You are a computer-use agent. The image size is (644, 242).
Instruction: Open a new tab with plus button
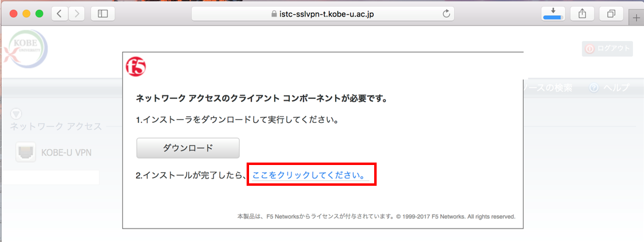[x=636, y=18]
